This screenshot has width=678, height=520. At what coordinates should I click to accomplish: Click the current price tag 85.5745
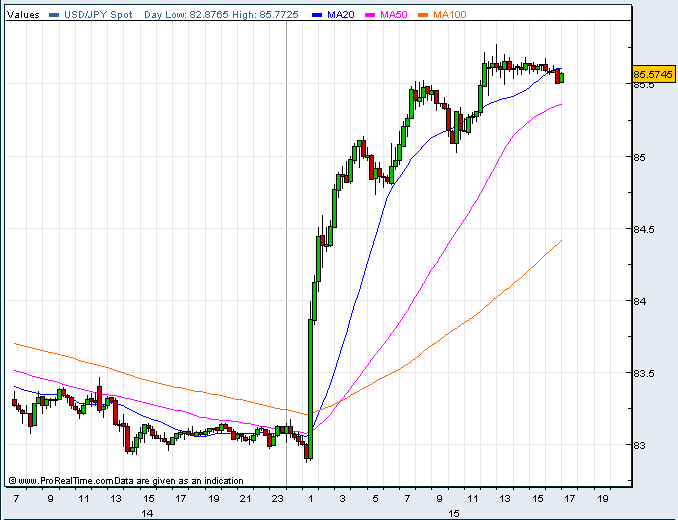[x=653, y=74]
